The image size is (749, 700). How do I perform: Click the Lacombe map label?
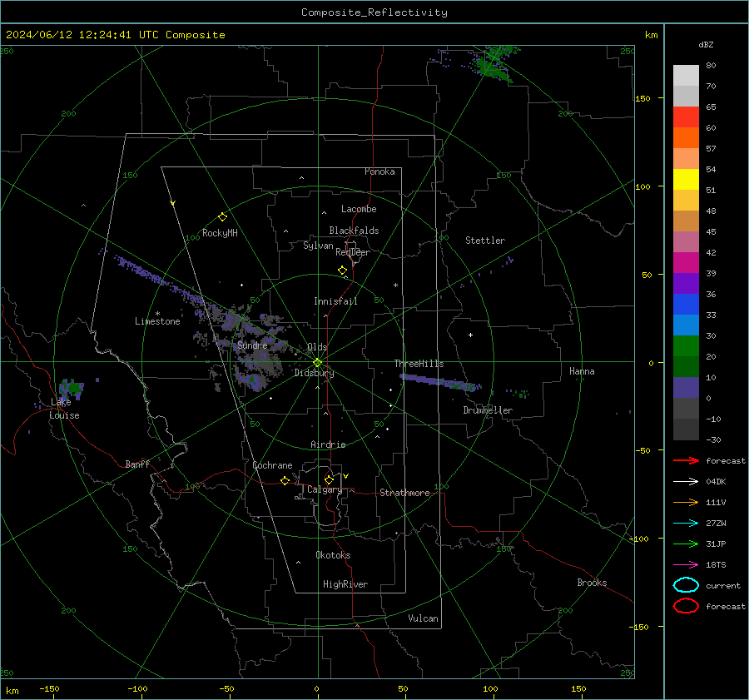point(359,209)
